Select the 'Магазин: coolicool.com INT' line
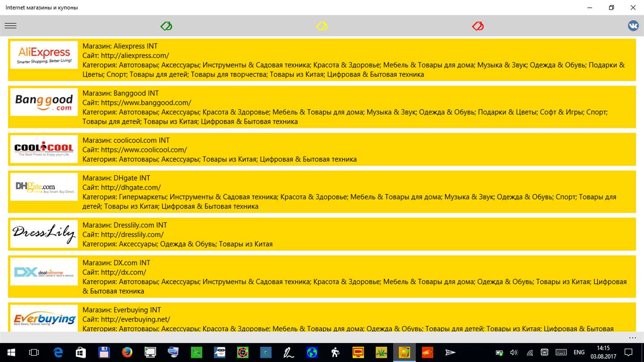Screen dimensions: 644x362 [126, 140]
